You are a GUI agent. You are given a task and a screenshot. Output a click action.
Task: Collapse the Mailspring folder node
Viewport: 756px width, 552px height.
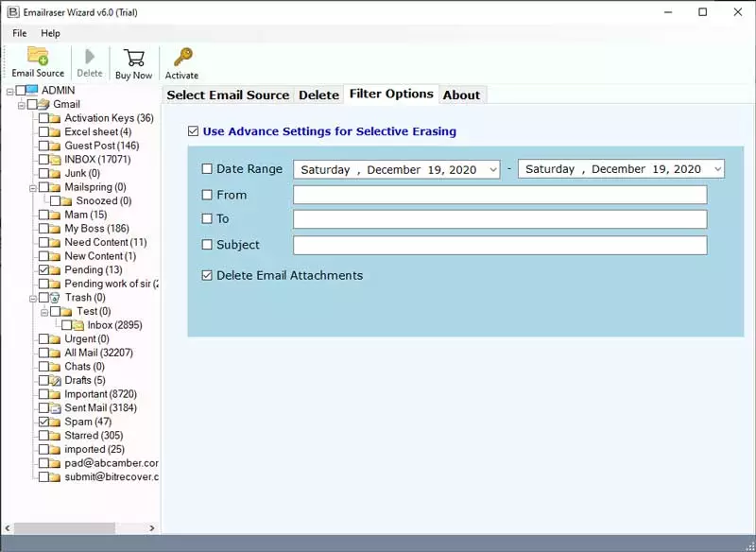(33, 188)
